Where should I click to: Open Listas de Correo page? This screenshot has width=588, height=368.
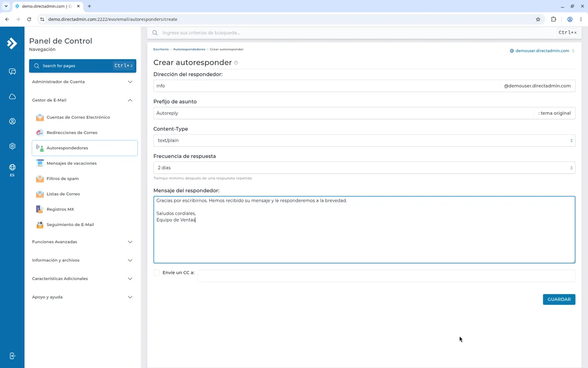(85, 194)
